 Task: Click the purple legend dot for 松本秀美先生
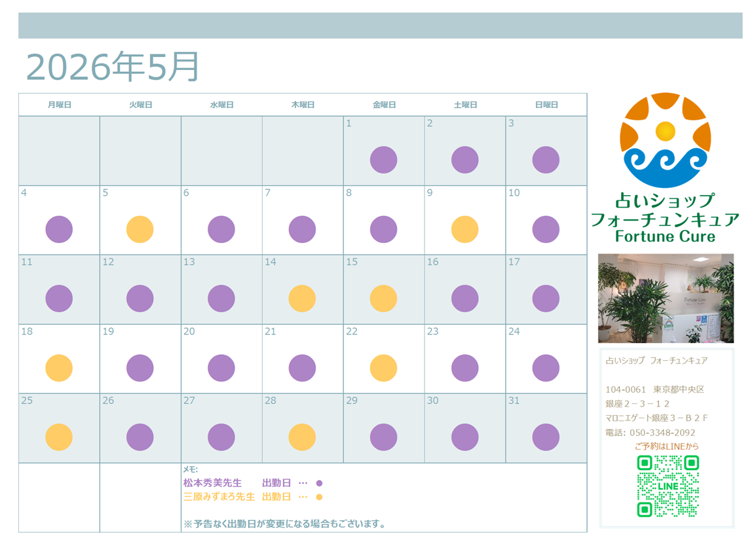[319, 483]
